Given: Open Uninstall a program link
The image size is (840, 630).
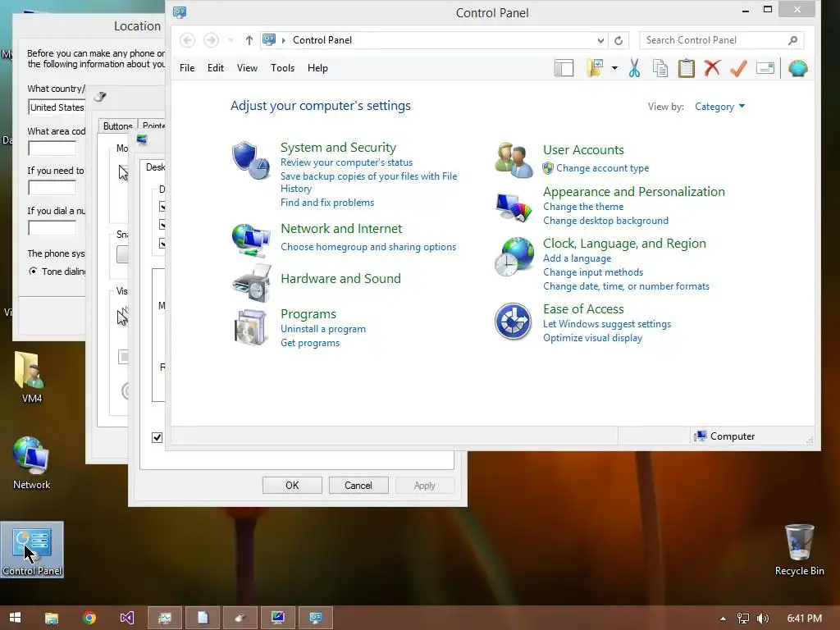Looking at the screenshot, I should [323, 329].
